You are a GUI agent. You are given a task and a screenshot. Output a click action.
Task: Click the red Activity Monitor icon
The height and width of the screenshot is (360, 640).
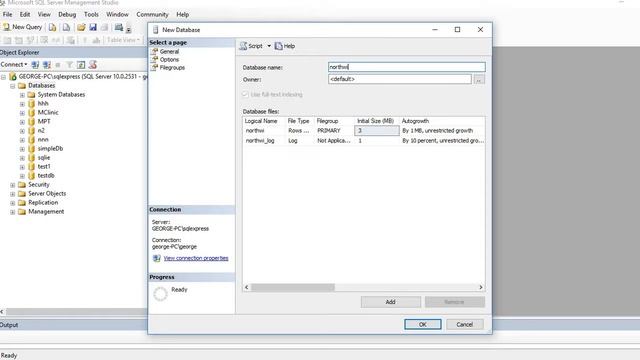pos(93,64)
